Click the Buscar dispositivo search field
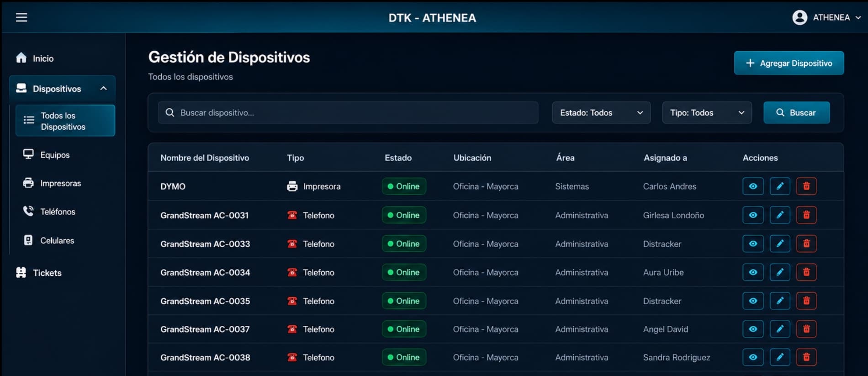868x376 pixels. tap(348, 113)
